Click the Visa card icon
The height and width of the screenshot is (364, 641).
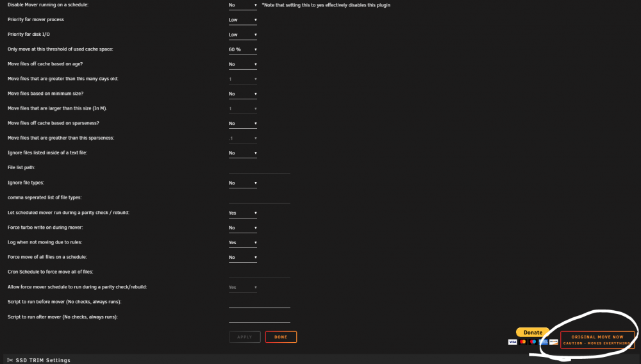point(513,342)
